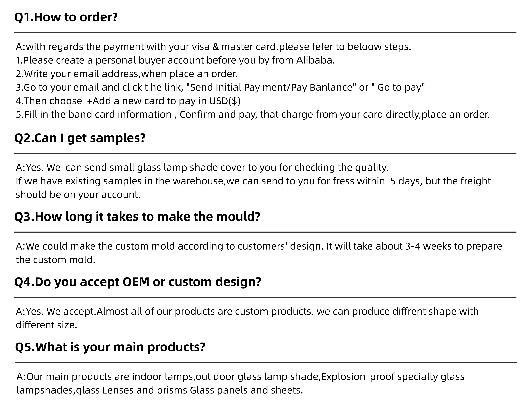This screenshot has height=419, width=532.
Task: Click the "should be on your account" line
Action: [x=78, y=195]
